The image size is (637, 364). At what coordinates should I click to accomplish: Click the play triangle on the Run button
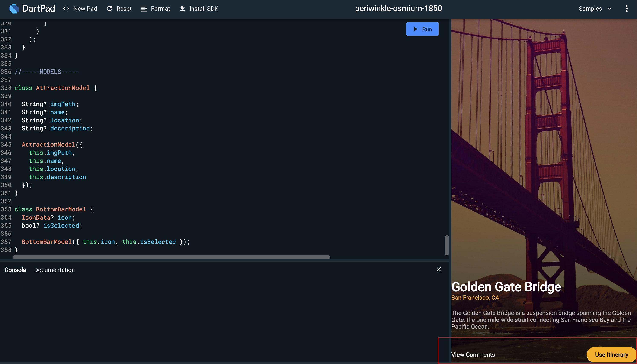[415, 29]
